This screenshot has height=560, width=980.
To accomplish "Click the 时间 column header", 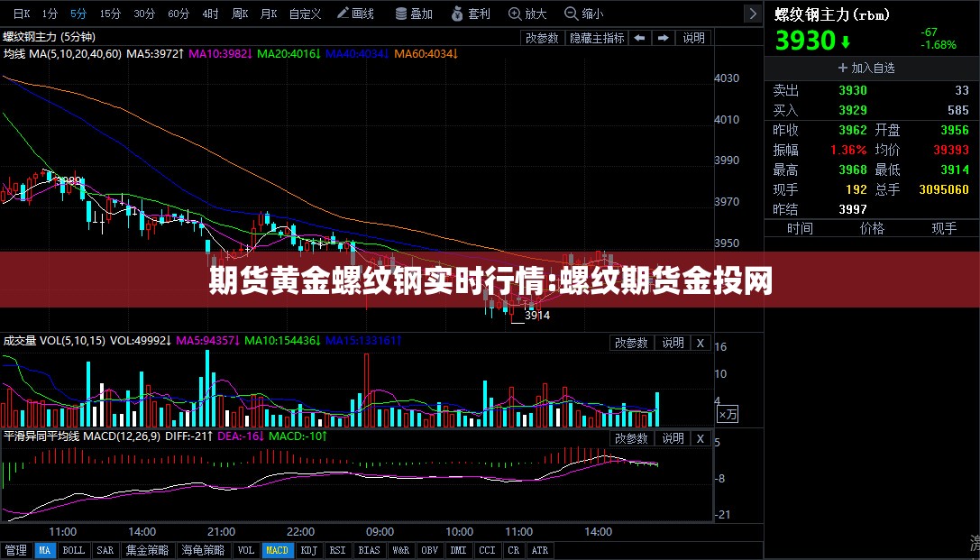I will click(800, 229).
